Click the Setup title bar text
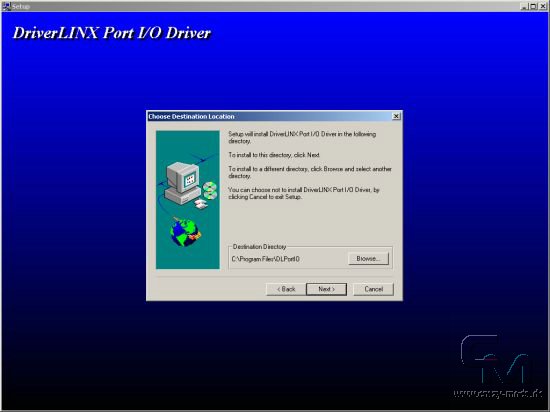 pos(21,6)
